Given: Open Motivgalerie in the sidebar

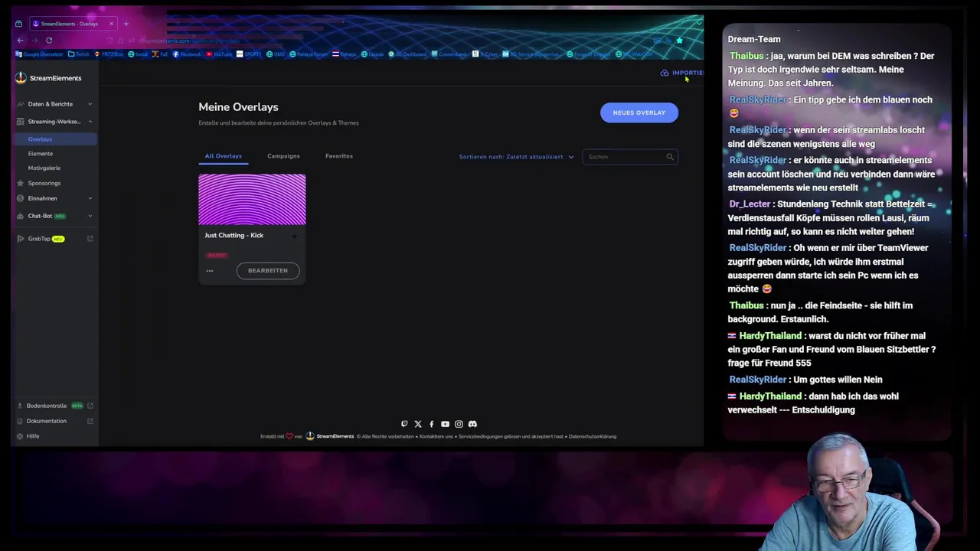Looking at the screenshot, I should click(x=44, y=168).
